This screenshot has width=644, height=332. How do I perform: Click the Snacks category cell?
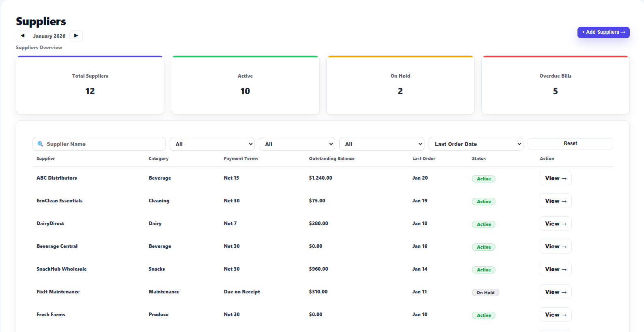pos(157,269)
